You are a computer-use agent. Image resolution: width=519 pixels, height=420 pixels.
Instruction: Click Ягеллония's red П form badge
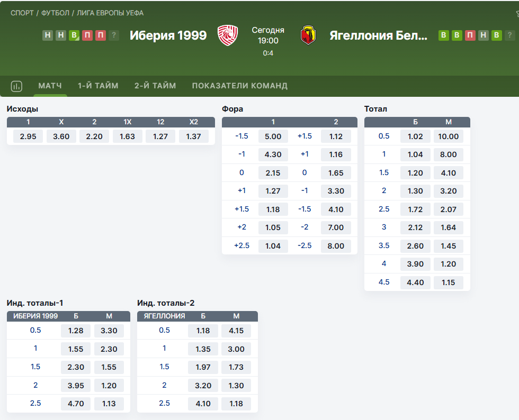(470, 35)
